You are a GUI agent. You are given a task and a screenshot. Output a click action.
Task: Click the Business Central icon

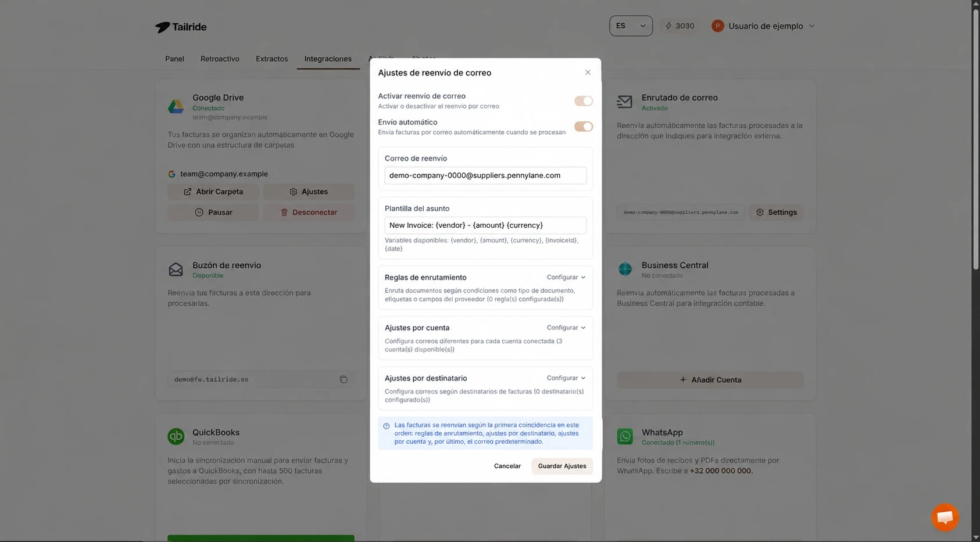[x=625, y=269]
